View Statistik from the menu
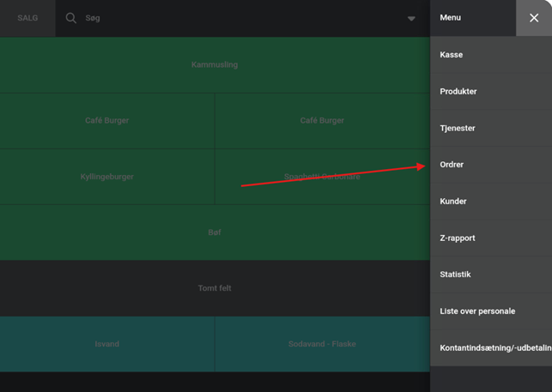Image resolution: width=552 pixels, height=392 pixels. coord(456,274)
